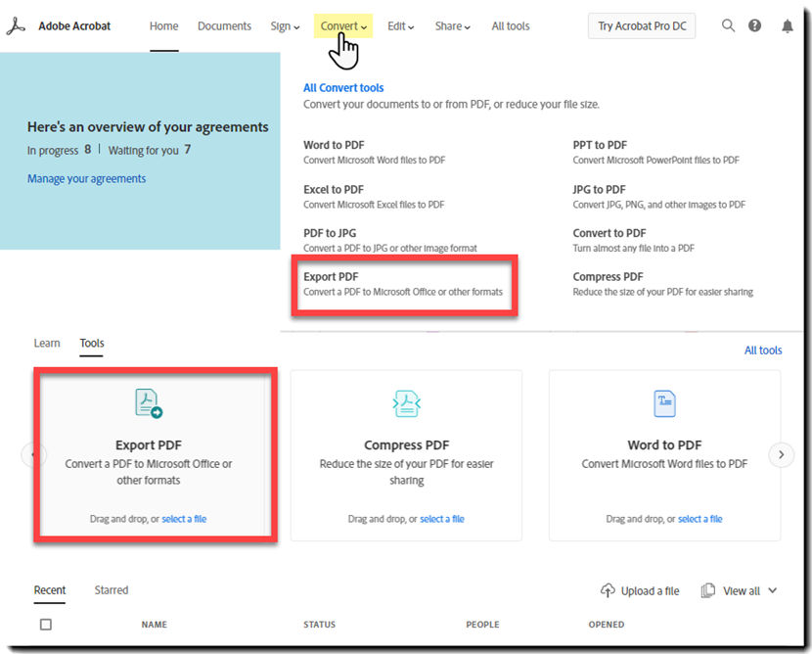812x654 pixels.
Task: Expand the Share dropdown menu
Action: [453, 26]
